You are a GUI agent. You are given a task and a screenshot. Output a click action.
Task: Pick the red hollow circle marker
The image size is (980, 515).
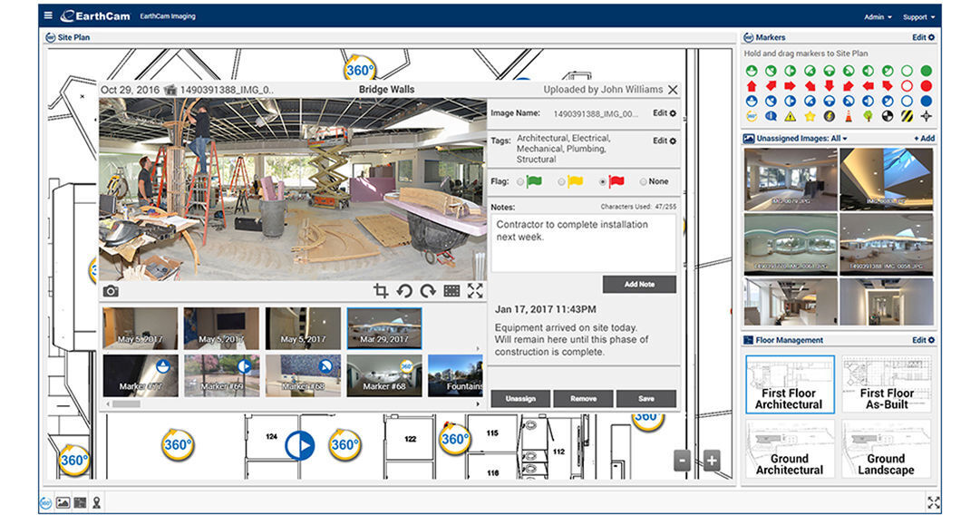coord(907,85)
